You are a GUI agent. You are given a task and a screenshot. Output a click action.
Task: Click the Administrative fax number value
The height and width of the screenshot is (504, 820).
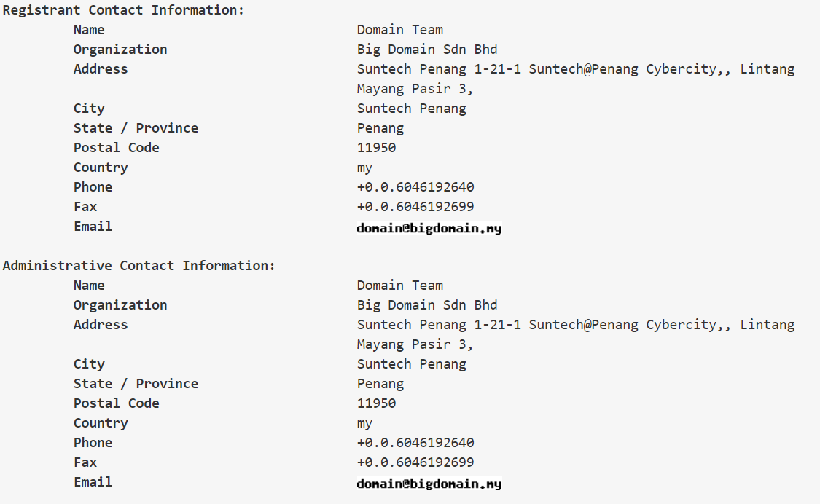[x=415, y=462]
